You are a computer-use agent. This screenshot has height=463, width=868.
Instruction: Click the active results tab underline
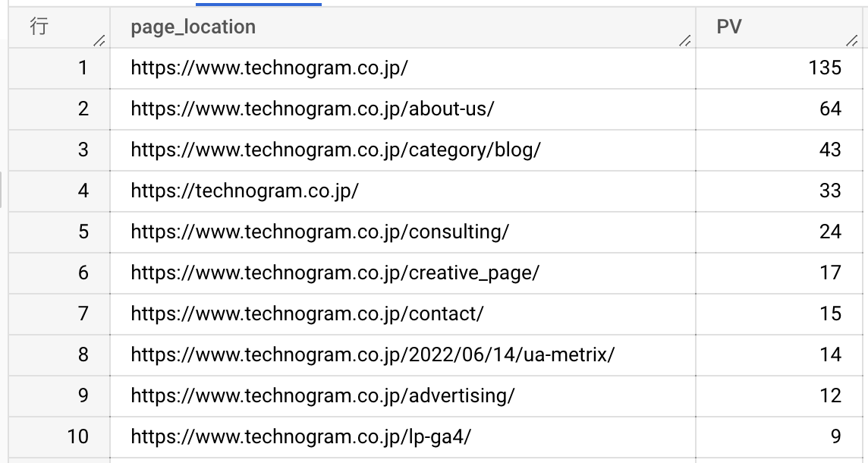tap(259, 5)
